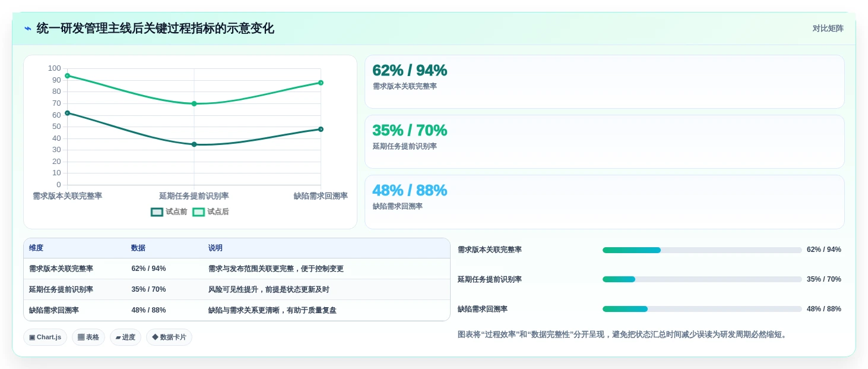The width and height of the screenshot is (868, 369).
Task: Click the text 需求与发布范围关联更完整，便于控制变更
Action: click(x=276, y=269)
